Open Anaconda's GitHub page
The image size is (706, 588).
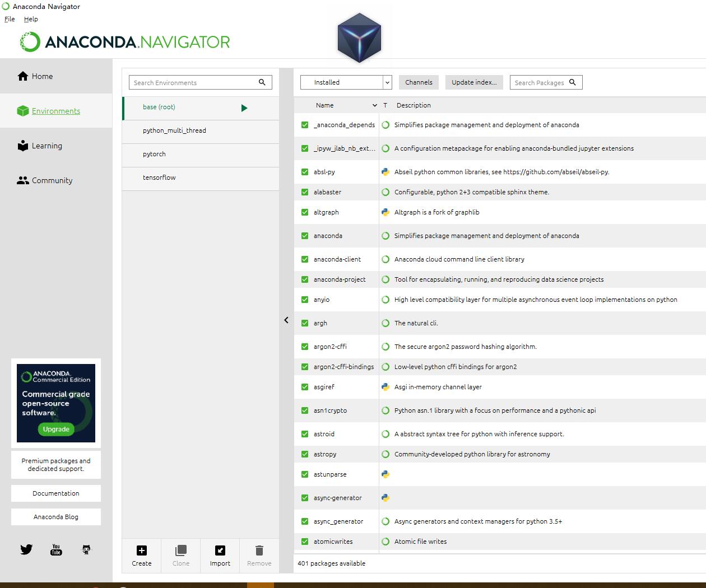coord(86,549)
